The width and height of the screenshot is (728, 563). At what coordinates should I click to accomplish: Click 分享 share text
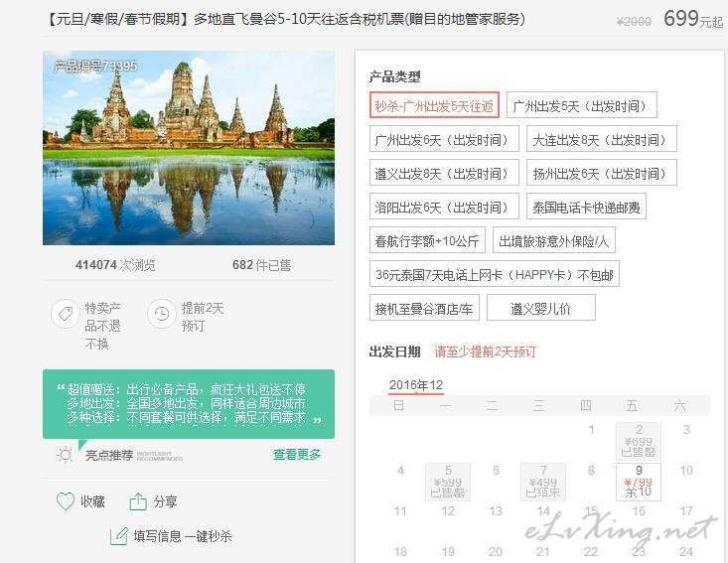coord(165,501)
